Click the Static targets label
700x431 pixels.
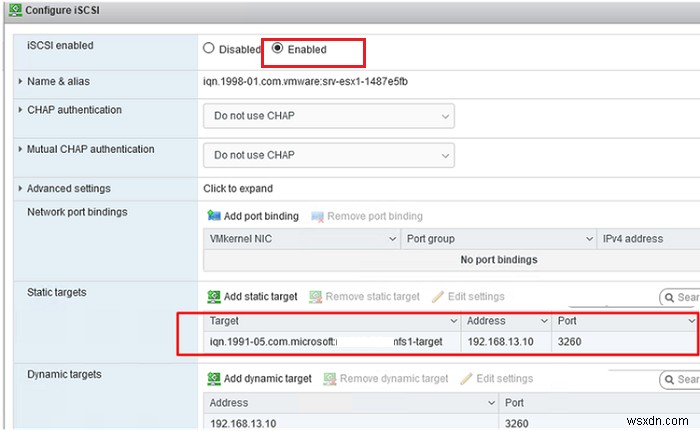click(x=57, y=293)
